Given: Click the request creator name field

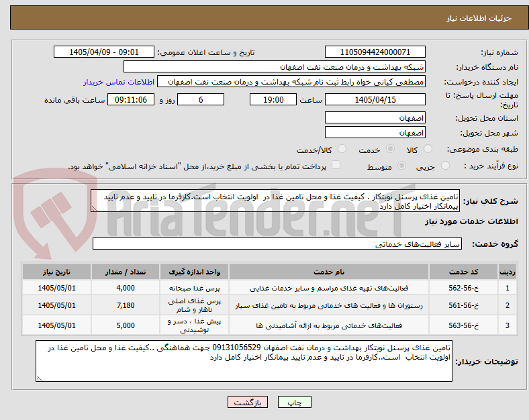Looking at the screenshot, I should pos(291,82).
